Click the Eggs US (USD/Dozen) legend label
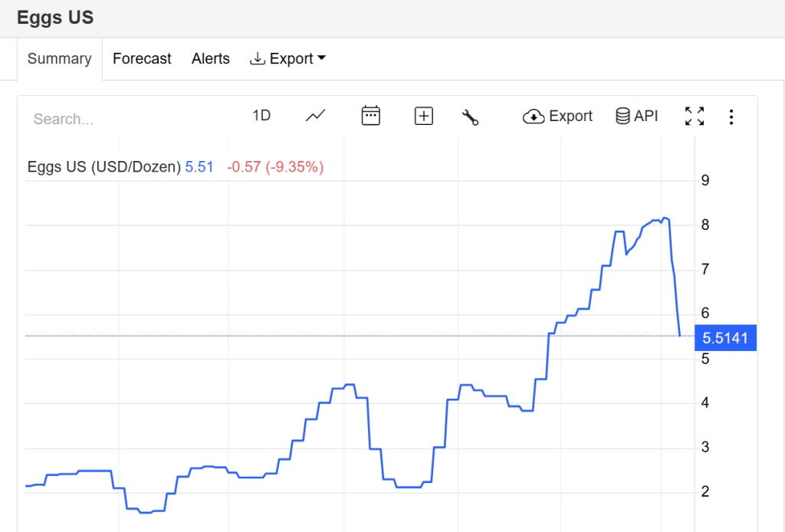Viewport: 785px width, 532px height. tap(104, 166)
